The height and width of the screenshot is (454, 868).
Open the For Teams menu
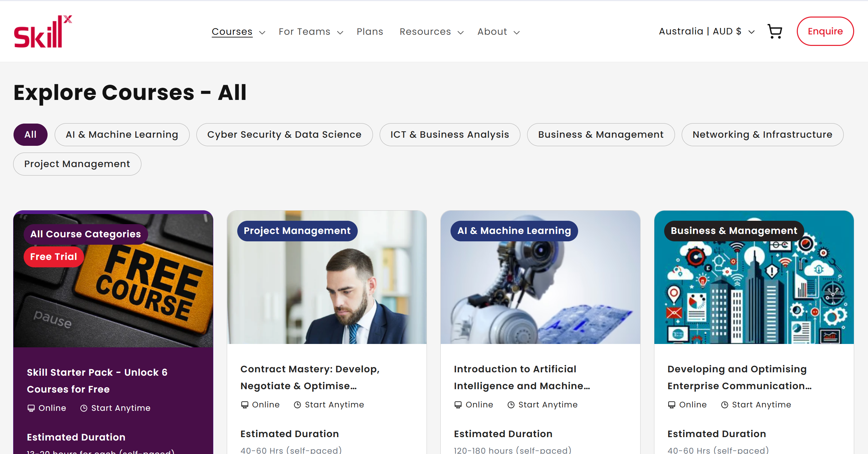click(304, 31)
